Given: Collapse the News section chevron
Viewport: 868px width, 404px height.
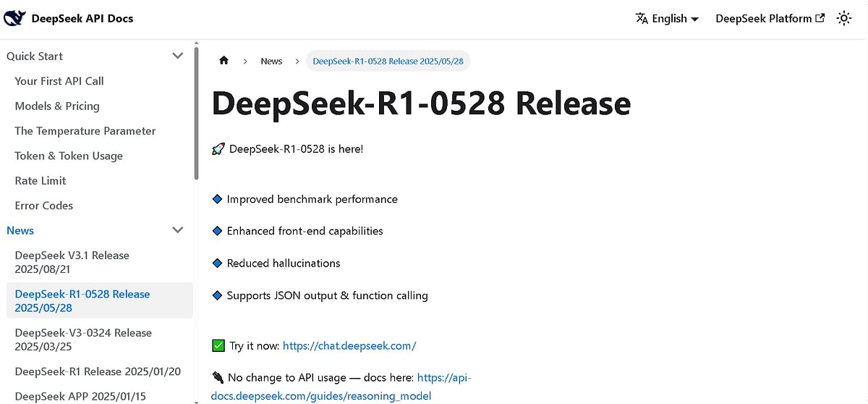Looking at the screenshot, I should 177,230.
